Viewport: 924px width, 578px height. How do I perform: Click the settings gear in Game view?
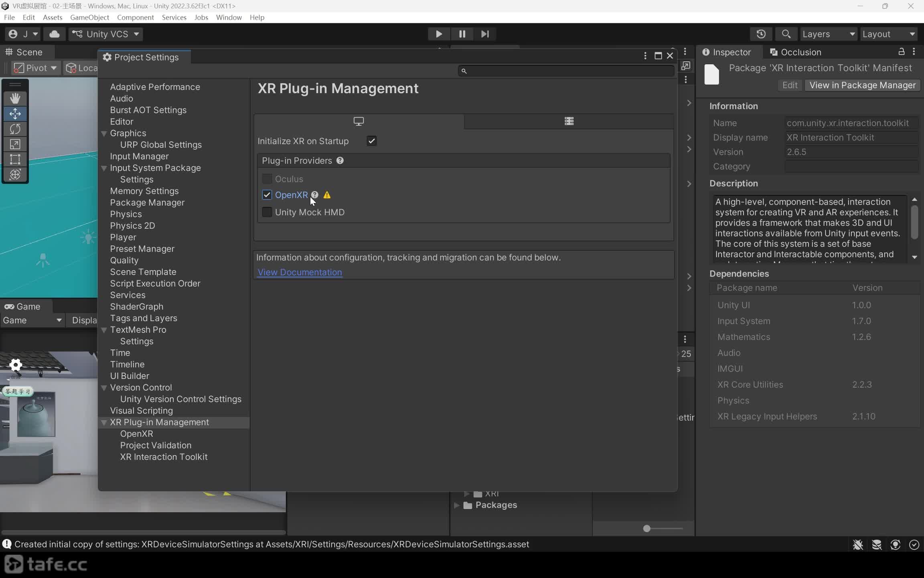click(x=16, y=365)
